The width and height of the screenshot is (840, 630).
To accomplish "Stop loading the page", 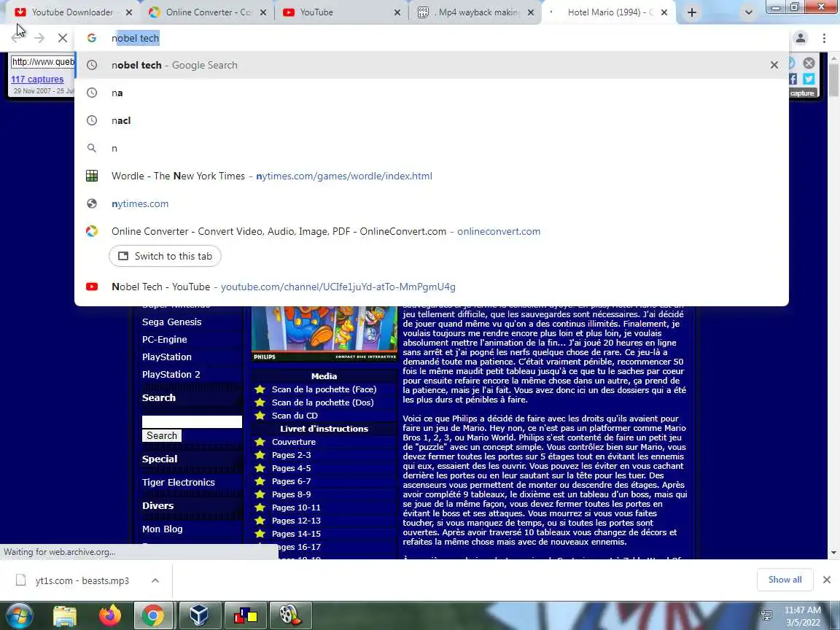I will (x=62, y=38).
